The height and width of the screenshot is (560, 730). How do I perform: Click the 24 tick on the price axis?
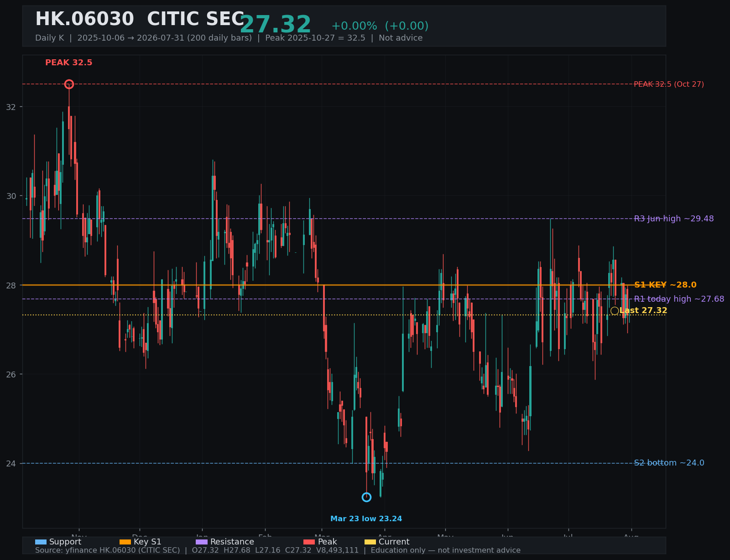(10, 463)
